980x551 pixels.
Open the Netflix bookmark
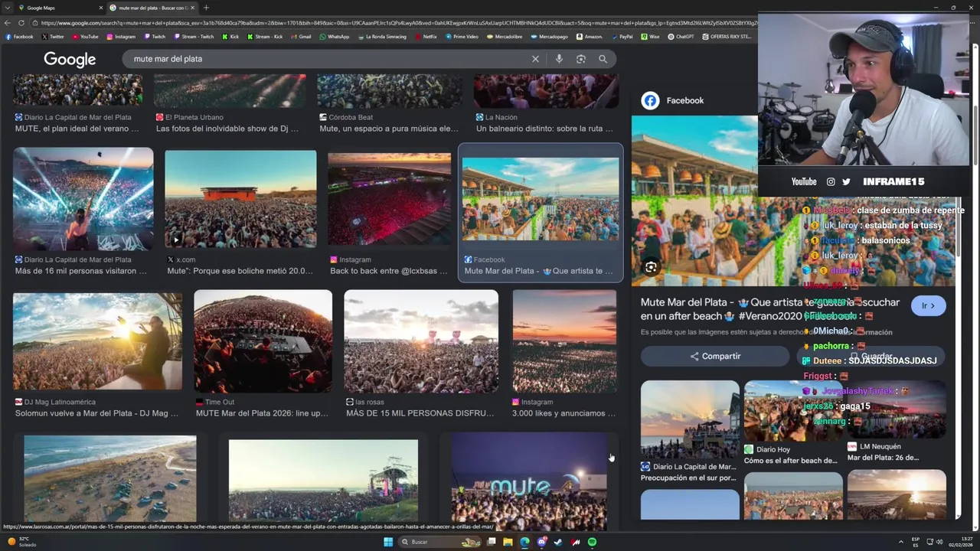click(x=426, y=36)
